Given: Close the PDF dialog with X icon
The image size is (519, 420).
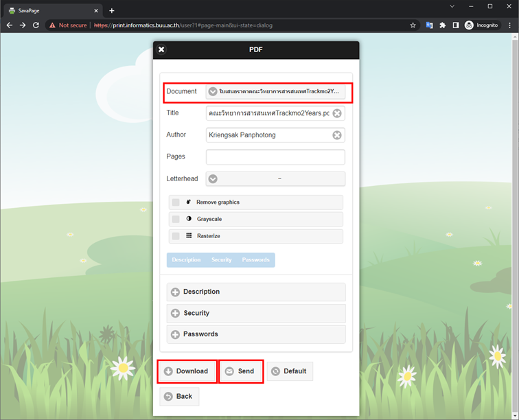Looking at the screenshot, I should tap(161, 49).
